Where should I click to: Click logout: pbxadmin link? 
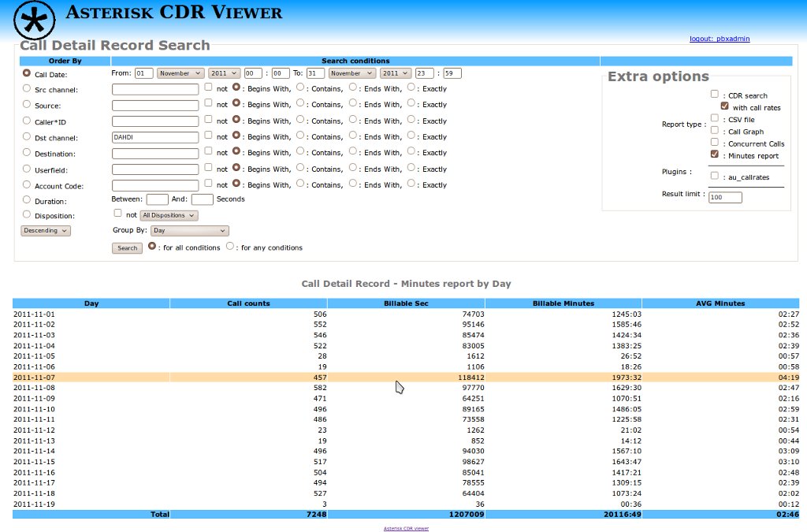[720, 39]
